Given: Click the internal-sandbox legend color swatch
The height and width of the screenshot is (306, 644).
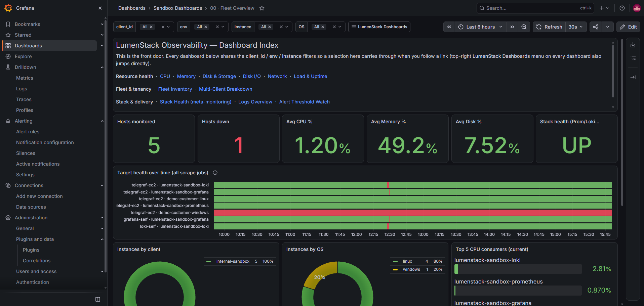Looking at the screenshot, I should 209,261.
